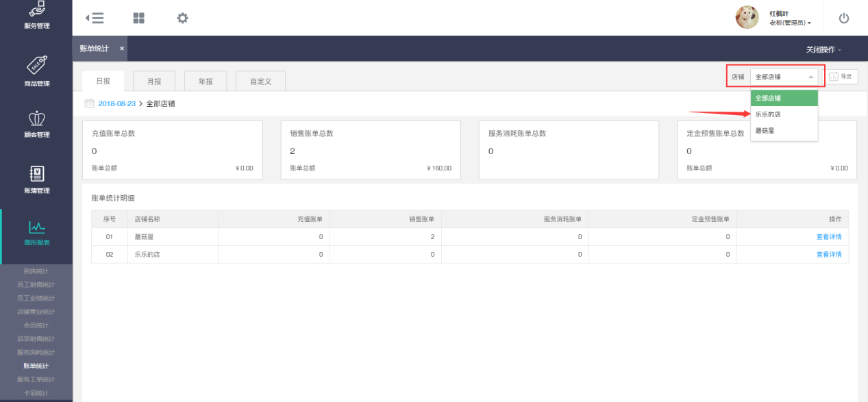Open the 关闭操作 dropdown
Screen dimensions: 868x402
[x=823, y=49]
